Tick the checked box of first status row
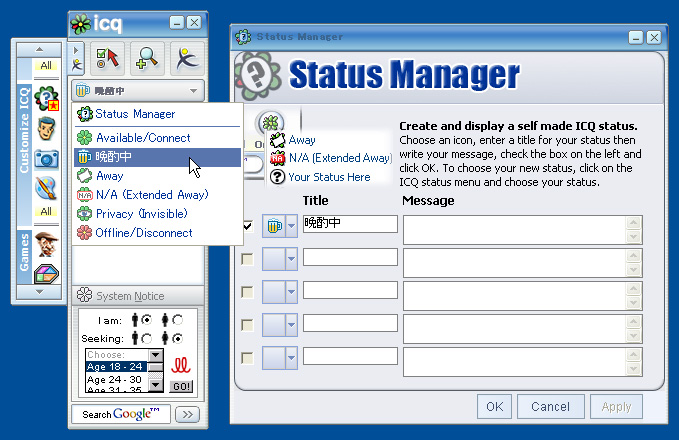This screenshot has height=440, width=679. (247, 226)
